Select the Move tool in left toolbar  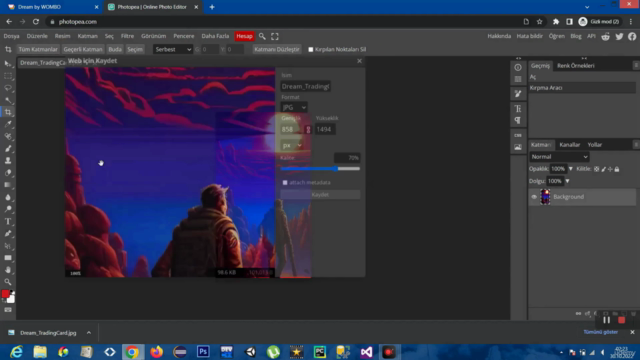click(8, 64)
